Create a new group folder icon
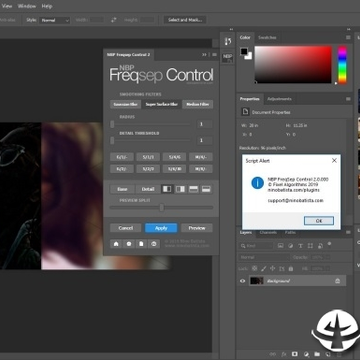The width and height of the screenshot is (360, 360). [317, 354]
